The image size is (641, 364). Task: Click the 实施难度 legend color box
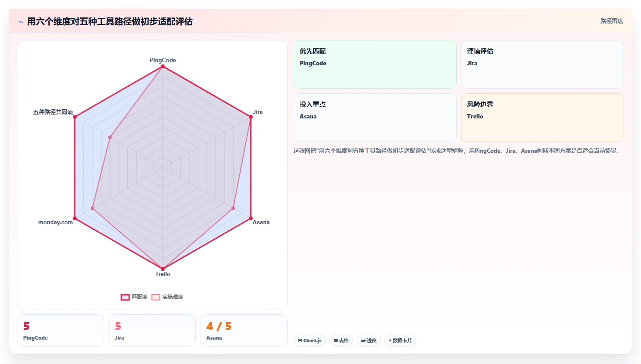(x=156, y=297)
